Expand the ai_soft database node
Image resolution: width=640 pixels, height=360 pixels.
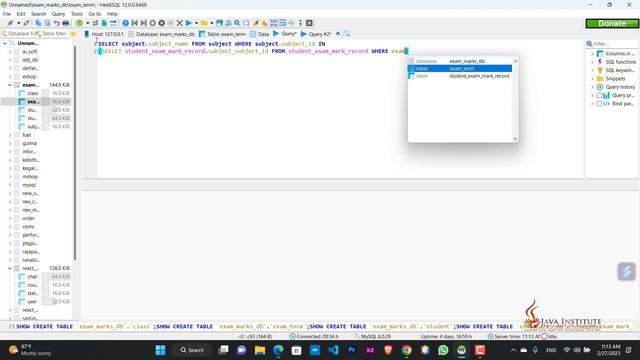(x=10, y=52)
